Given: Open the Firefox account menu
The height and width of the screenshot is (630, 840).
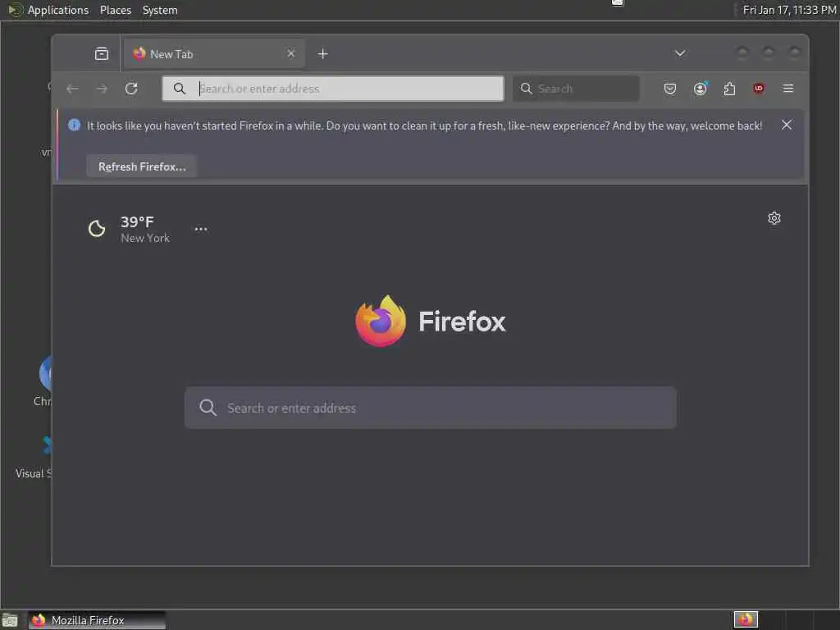Looking at the screenshot, I should (701, 89).
